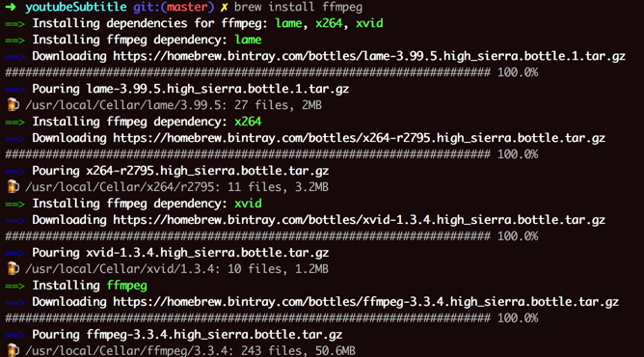Click 'Pouring x264-r2795.high_sierra.bottle.tar.gz' line
Viewport: 644px width, 357px height.
pyautogui.click(x=180, y=171)
